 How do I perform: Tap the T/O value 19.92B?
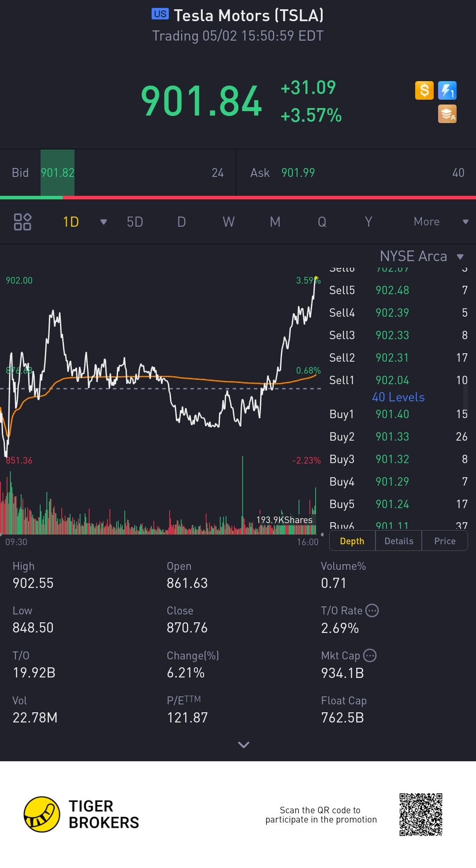[x=34, y=673]
